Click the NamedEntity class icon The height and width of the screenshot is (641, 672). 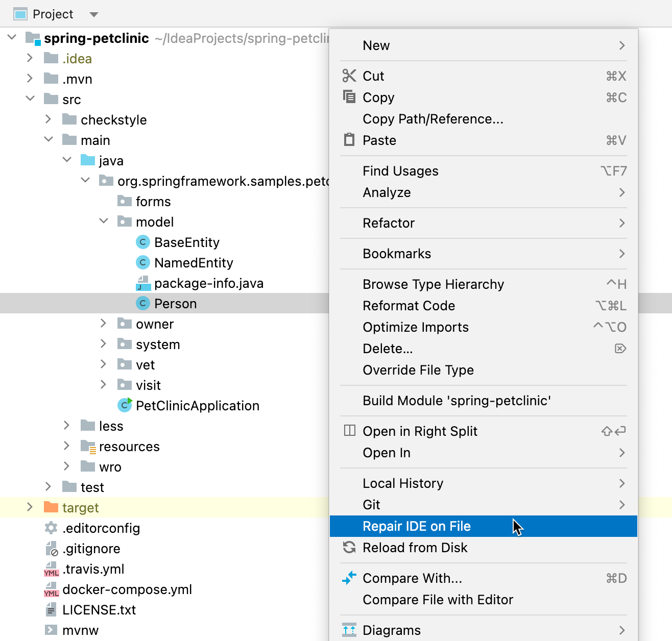pos(143,262)
